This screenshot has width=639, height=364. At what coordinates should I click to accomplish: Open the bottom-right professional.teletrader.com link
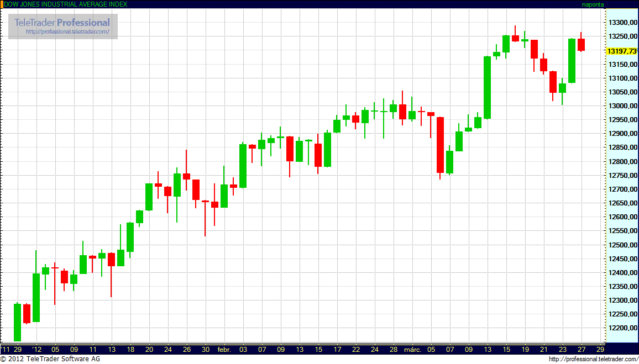(x=593, y=359)
